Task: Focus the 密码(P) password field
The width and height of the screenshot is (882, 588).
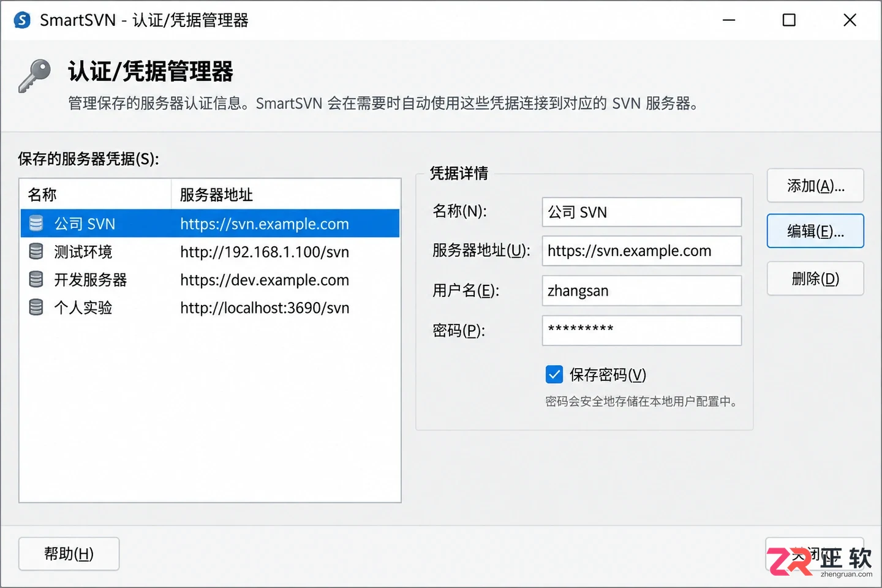Action: 642,330
